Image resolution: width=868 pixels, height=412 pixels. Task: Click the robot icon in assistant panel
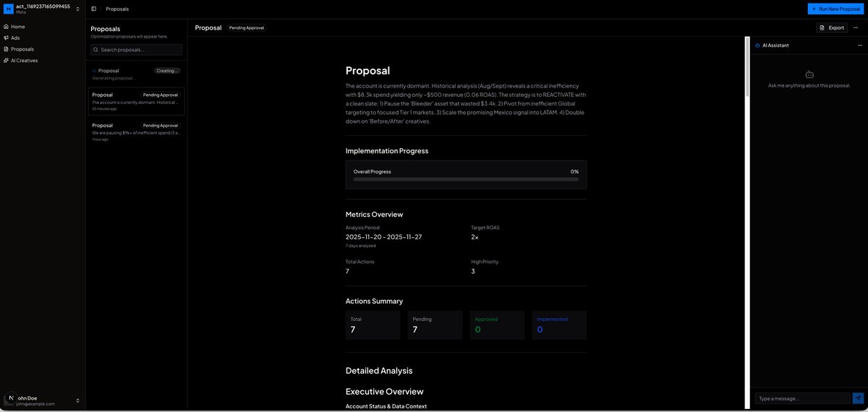pyautogui.click(x=809, y=74)
